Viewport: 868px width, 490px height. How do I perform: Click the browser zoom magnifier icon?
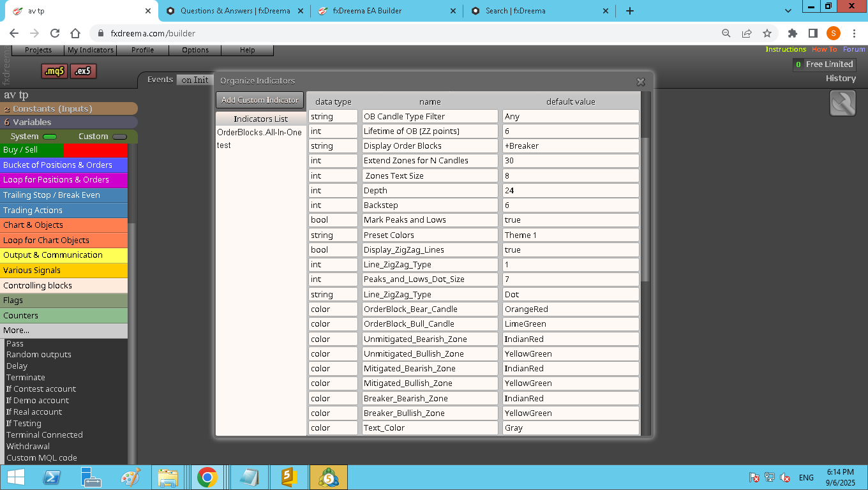coord(726,33)
